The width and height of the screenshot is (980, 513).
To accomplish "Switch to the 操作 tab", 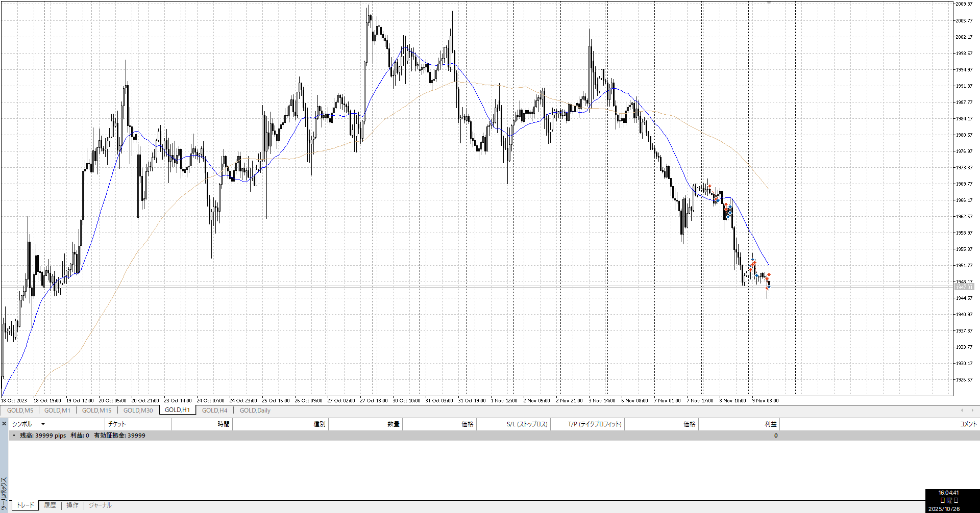I will coord(72,505).
